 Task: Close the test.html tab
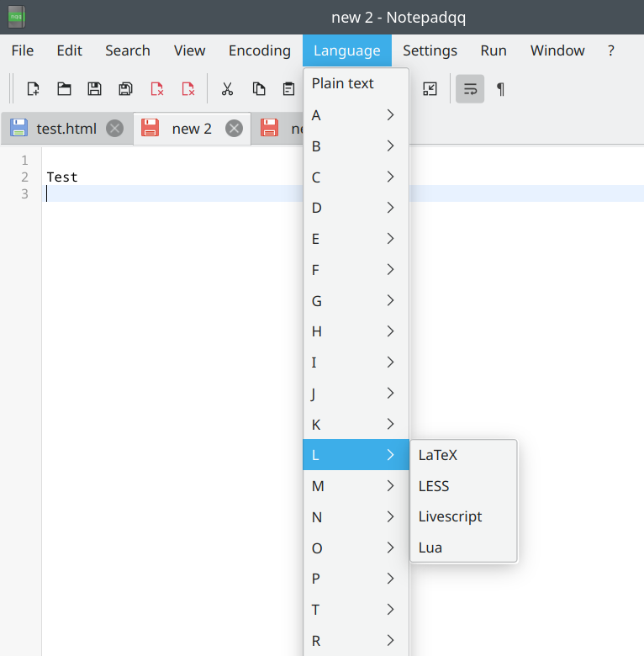click(114, 129)
